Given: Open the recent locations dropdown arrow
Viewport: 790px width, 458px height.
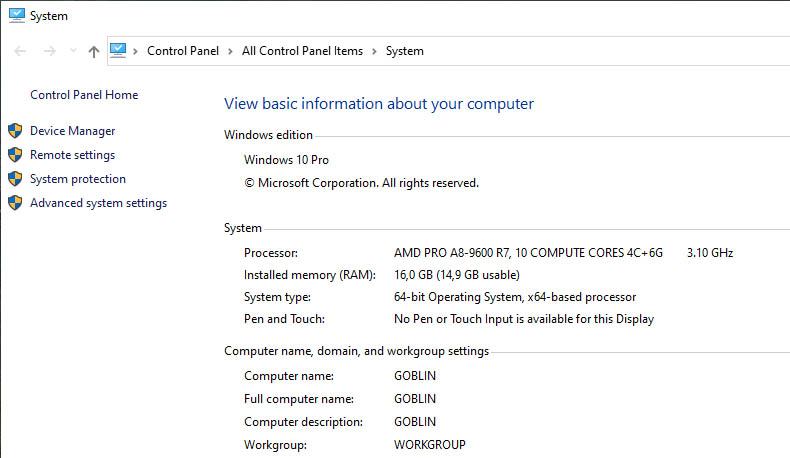Looking at the screenshot, I should pos(73,51).
